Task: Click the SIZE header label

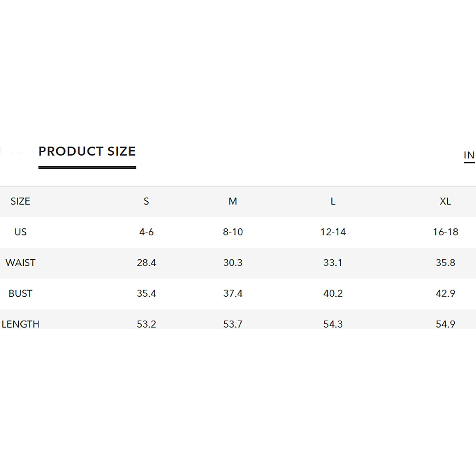Action: (20, 202)
